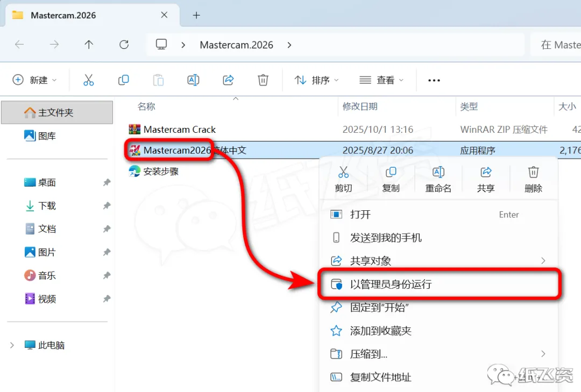Open 桌面 in the sidebar
581x392 pixels.
pyautogui.click(x=40, y=182)
